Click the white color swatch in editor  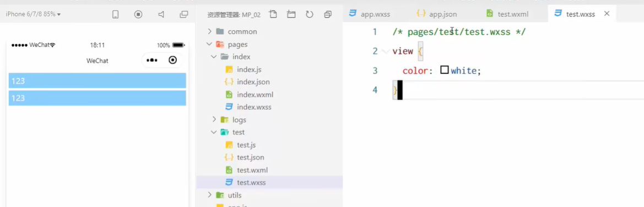coord(445,70)
